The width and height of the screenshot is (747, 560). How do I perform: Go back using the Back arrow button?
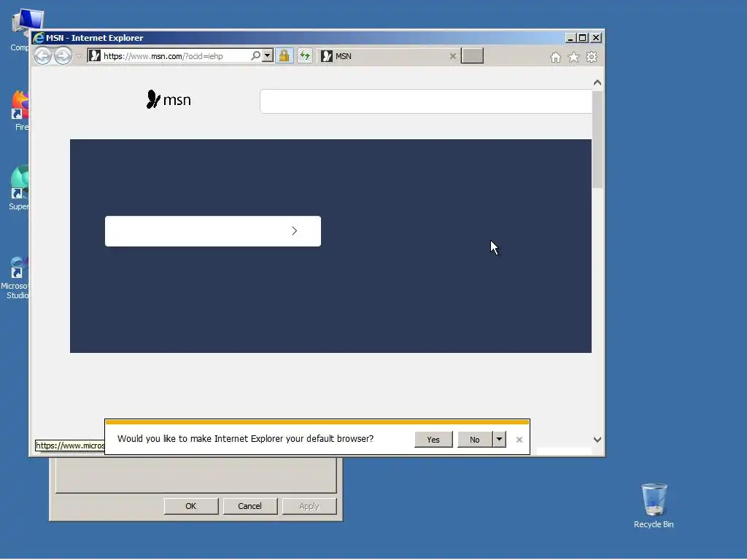pyautogui.click(x=42, y=56)
